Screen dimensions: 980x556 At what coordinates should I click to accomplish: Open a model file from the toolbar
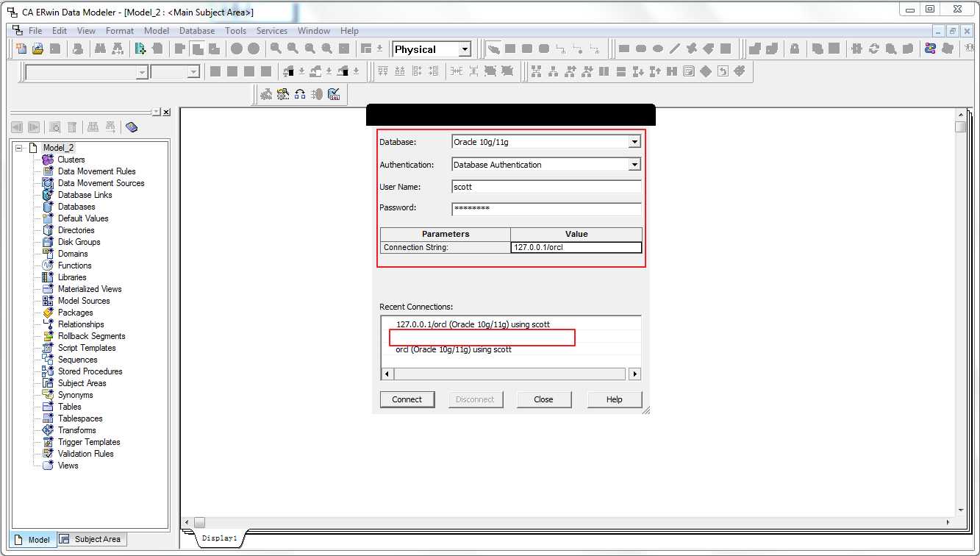click(37, 49)
